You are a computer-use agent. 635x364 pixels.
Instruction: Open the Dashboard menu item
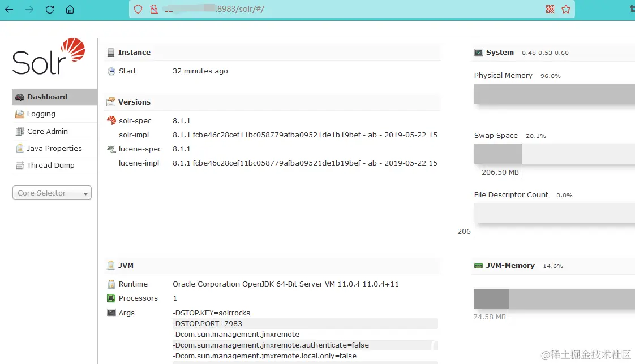[55, 97]
